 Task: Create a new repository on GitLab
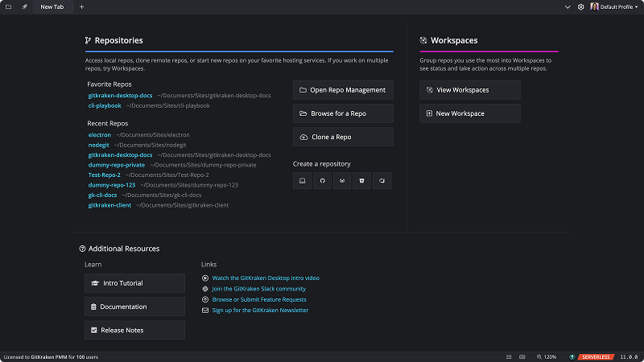coord(342,181)
